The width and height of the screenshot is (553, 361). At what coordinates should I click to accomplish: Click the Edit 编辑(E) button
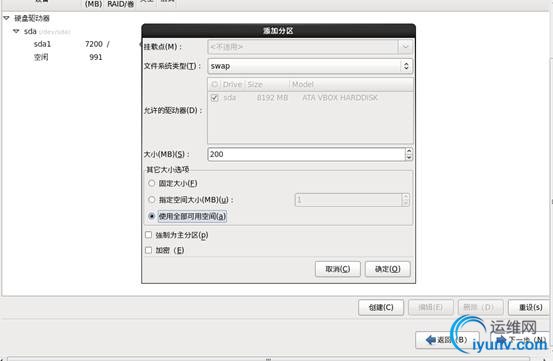tap(431, 307)
